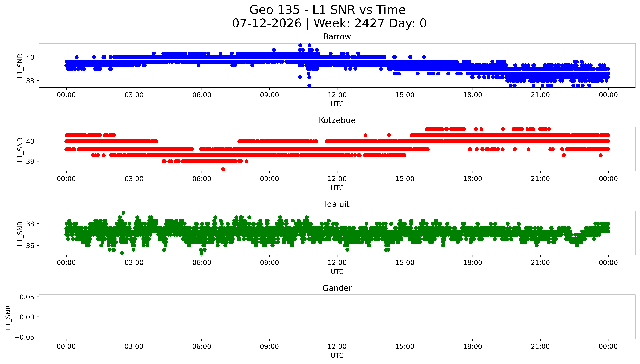Click the 18:00 tick label under Iqaluit plot
Screen dimensions: 640x364
pos(473,262)
